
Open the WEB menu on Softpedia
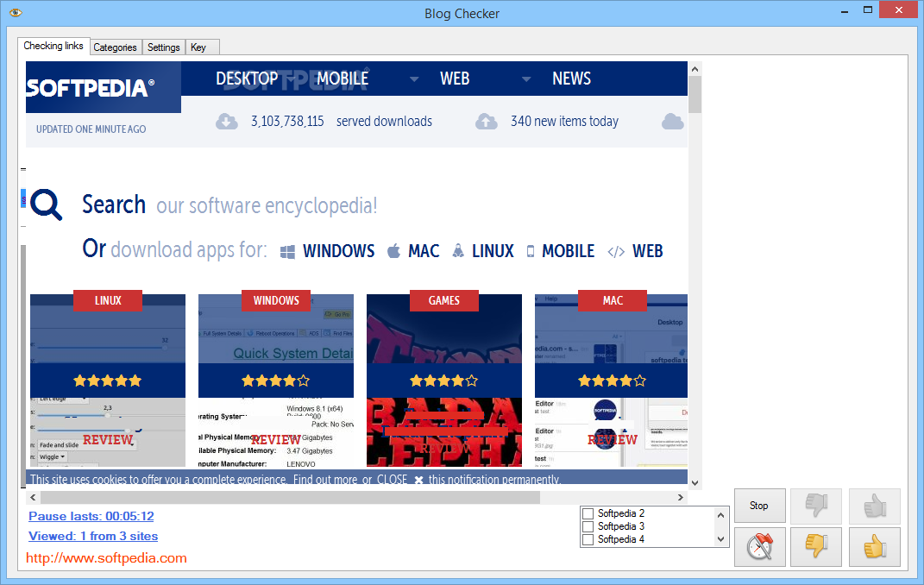[455, 79]
